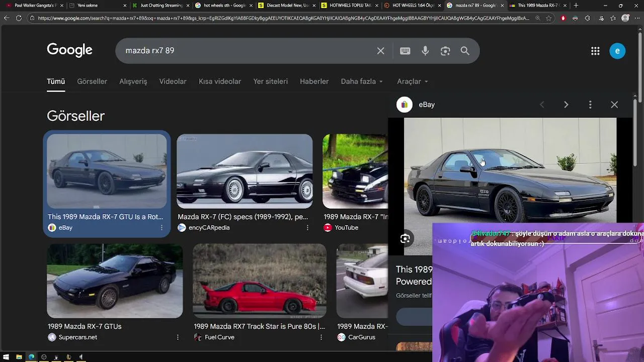
Task: Open more options for the Supercars.net result
Action: click(178, 337)
